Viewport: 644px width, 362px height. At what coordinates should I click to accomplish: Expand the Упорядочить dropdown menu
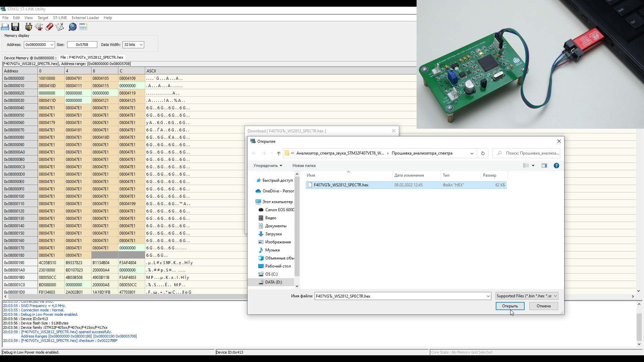[268, 166]
